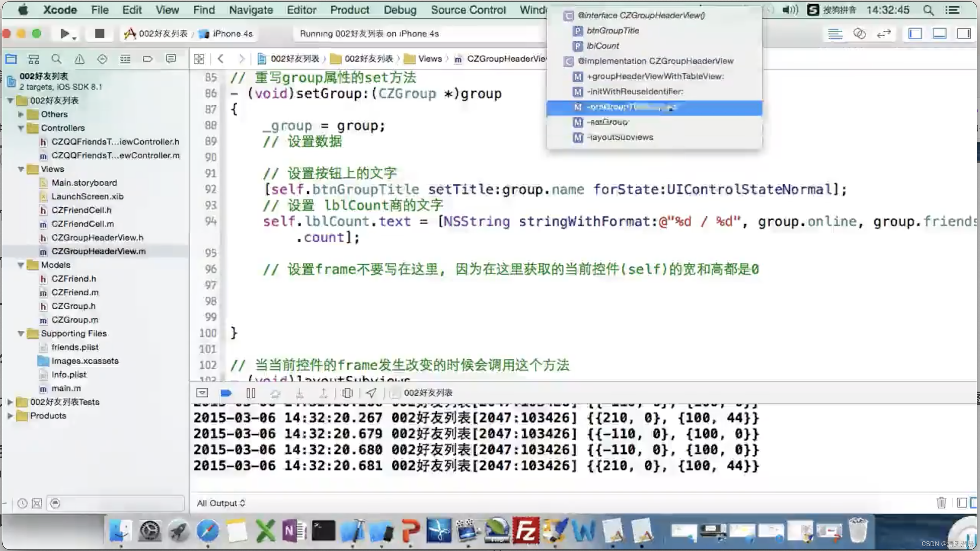Viewport: 980px width, 551px height.
Task: Select the Standard editor button
Action: point(835,34)
